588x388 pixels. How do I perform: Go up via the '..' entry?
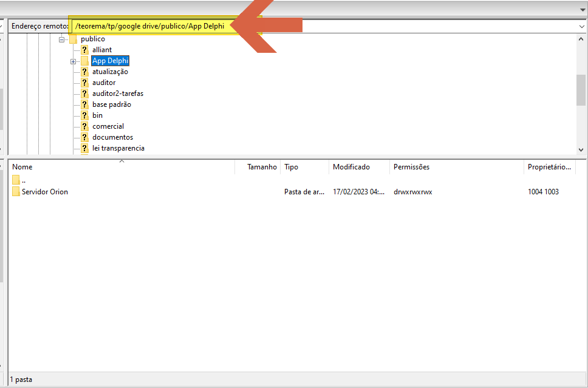tap(24, 180)
